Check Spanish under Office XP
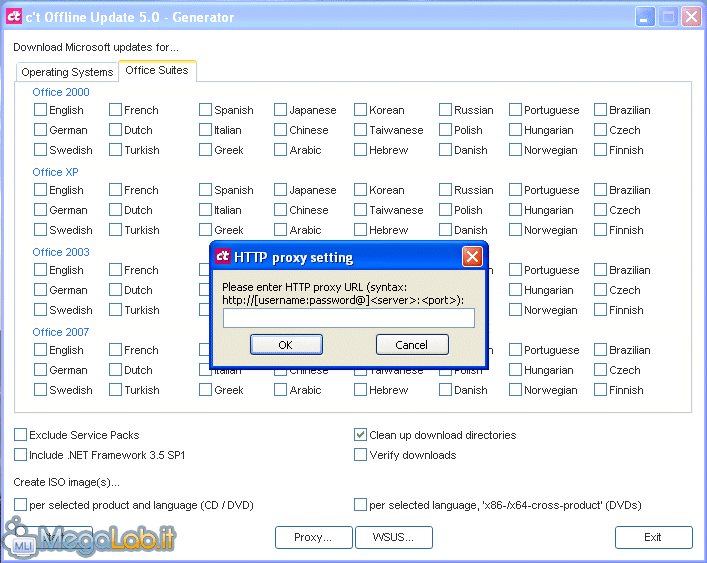 [x=205, y=189]
